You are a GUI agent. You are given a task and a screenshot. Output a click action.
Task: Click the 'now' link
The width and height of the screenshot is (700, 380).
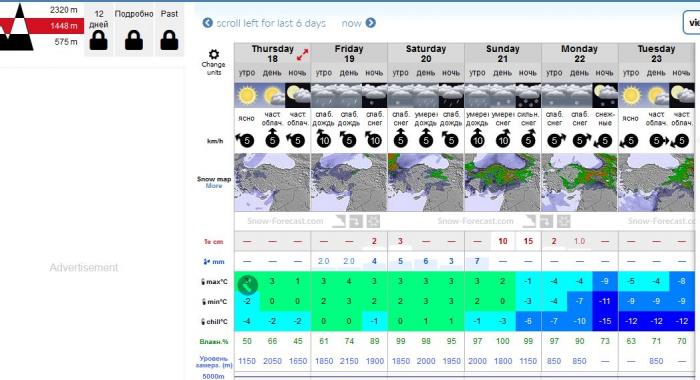coord(351,23)
